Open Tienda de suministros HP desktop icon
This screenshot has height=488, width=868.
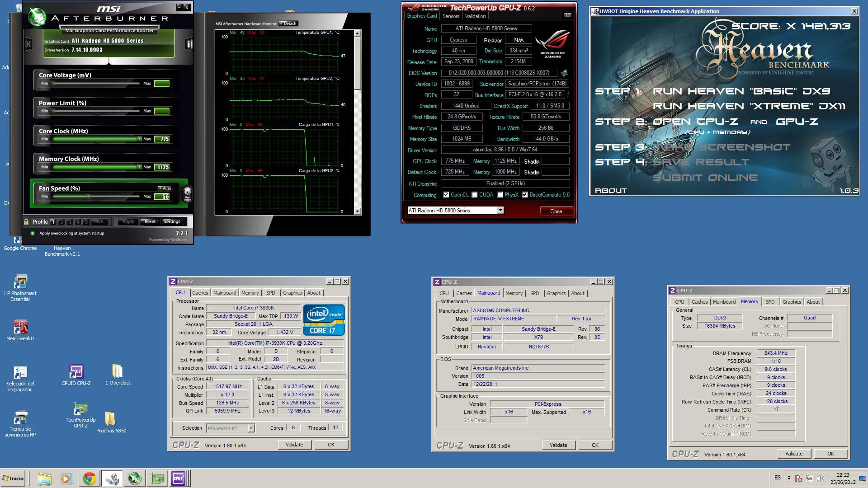click(x=20, y=424)
